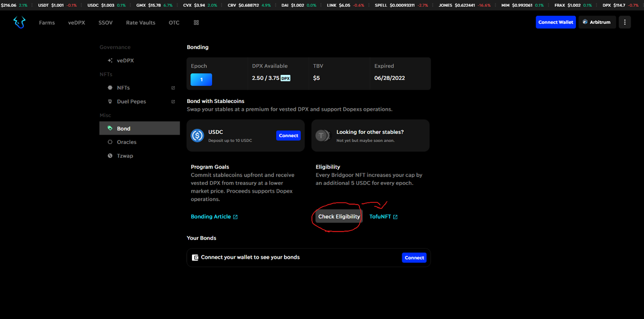Click the FRAX price in the ticker

pos(574,5)
